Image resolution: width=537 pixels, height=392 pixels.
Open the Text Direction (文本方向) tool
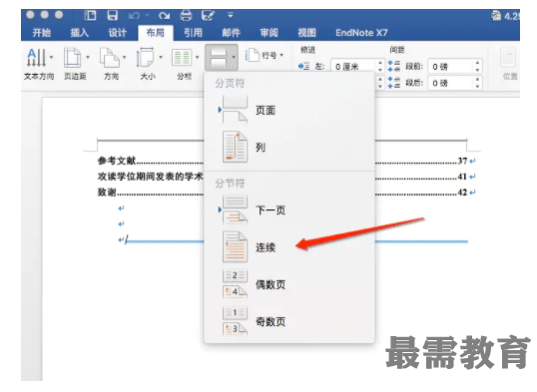pyautogui.click(x=36, y=57)
